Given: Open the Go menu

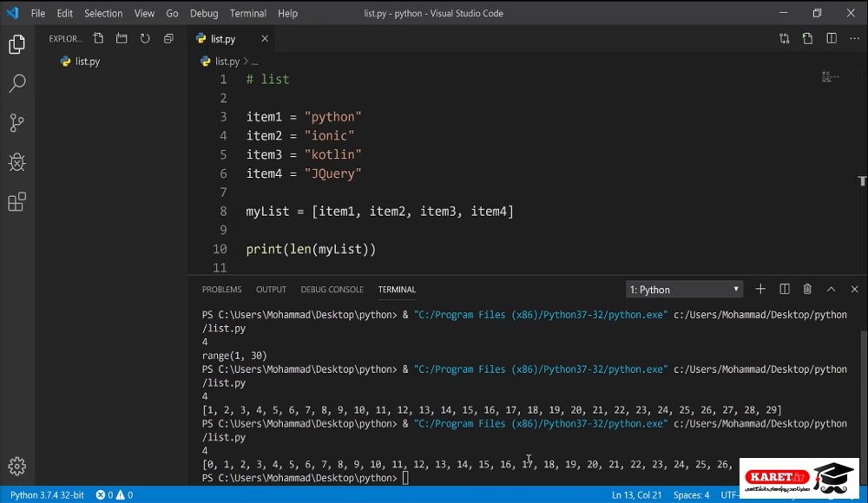Looking at the screenshot, I should (x=172, y=13).
